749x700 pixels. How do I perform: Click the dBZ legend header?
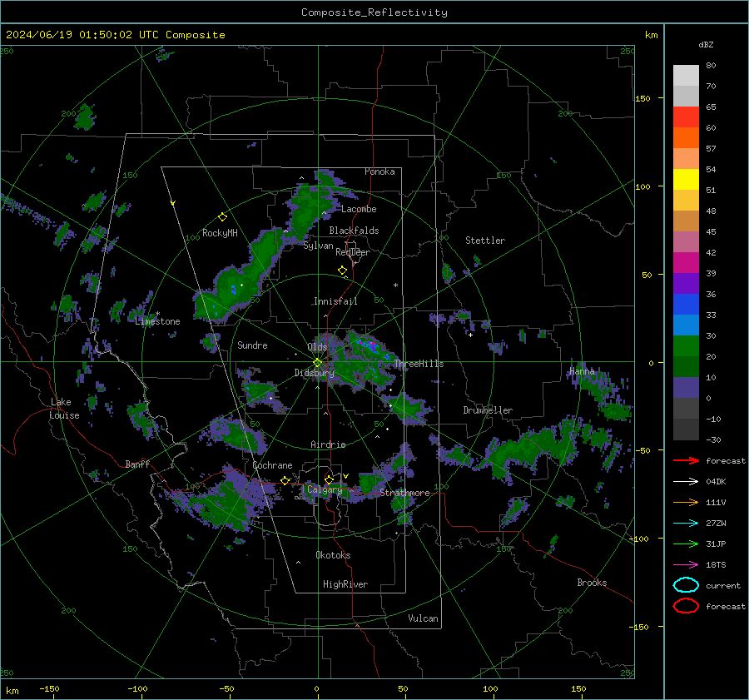click(706, 44)
